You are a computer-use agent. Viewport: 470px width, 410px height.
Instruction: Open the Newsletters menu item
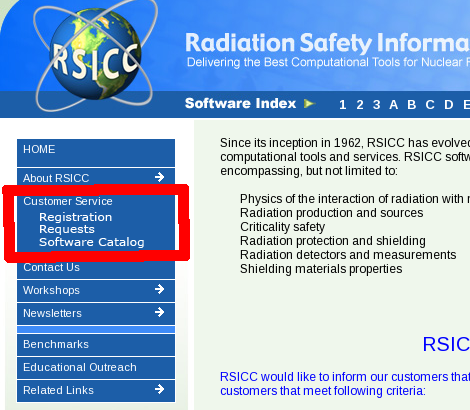point(96,313)
